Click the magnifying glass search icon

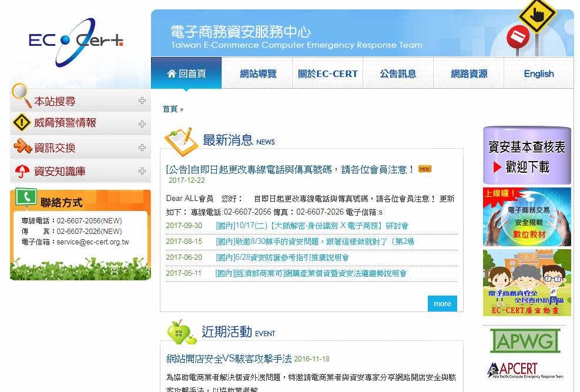pos(21,95)
